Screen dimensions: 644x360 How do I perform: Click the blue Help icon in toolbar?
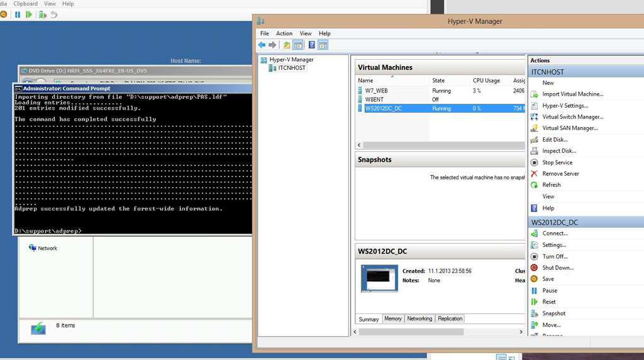tap(311, 45)
